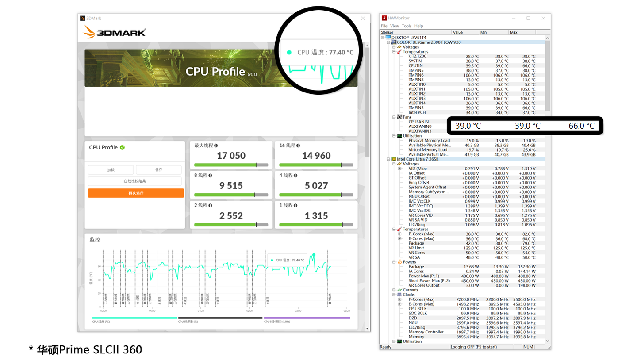Image resolution: width=637 pixels, height=364 pixels.
Task: Click the green score bar under 1 315
Action: click(x=311, y=225)
